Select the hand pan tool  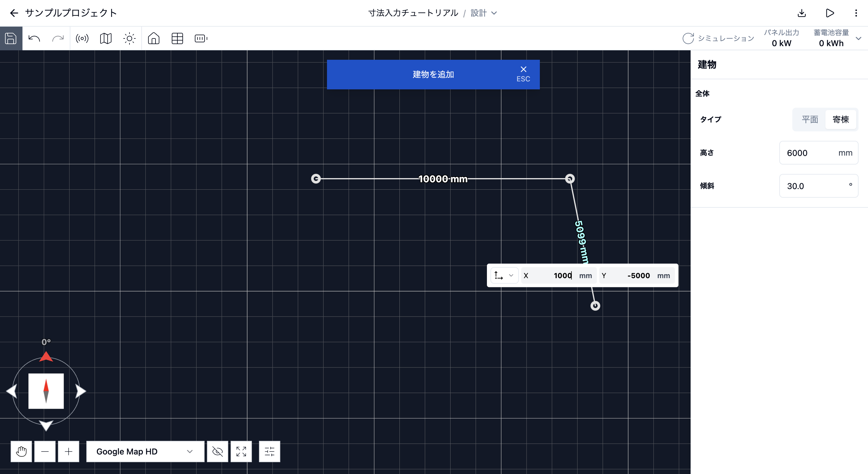point(21,452)
